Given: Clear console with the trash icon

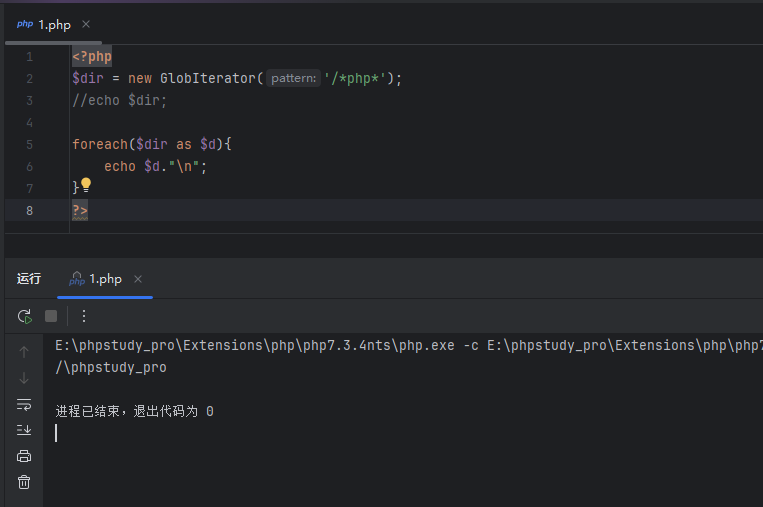Looking at the screenshot, I should pyautogui.click(x=24, y=482).
